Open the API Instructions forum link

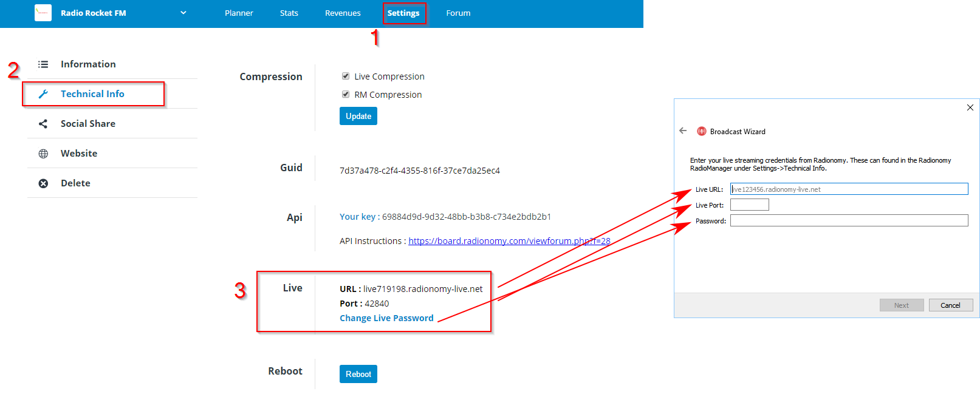coord(509,241)
